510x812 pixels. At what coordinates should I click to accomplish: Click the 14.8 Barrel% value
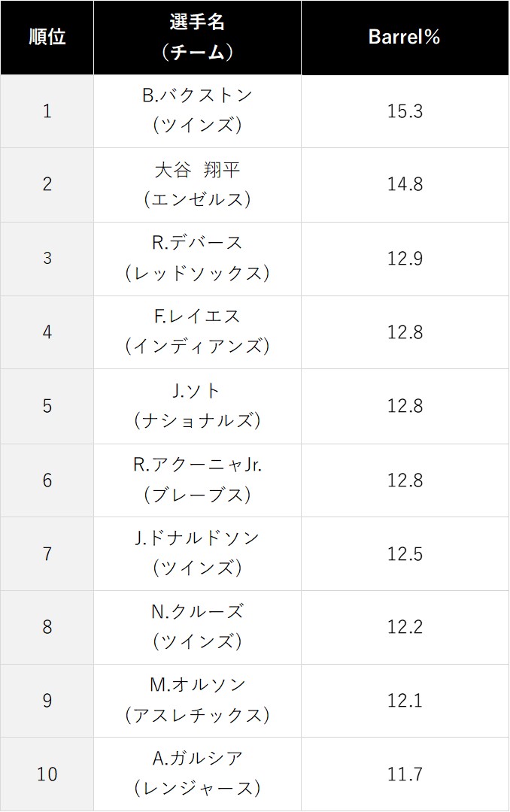pyautogui.click(x=405, y=185)
